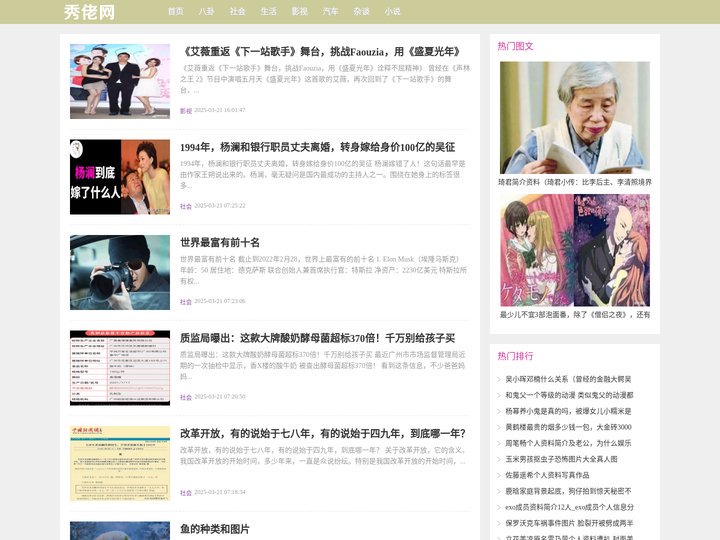Image resolution: width=720 pixels, height=540 pixels.
Task: Click the excerpt text under the 艾薇 article title
Action: click(325, 79)
